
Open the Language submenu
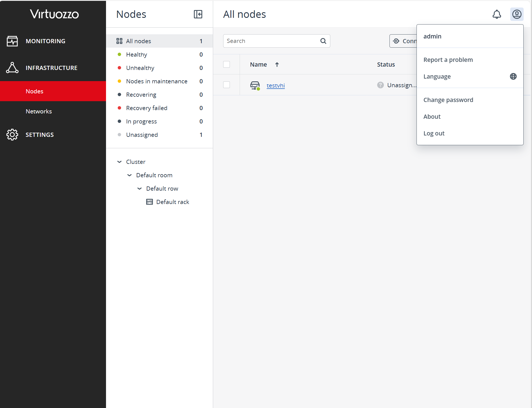pyautogui.click(x=470, y=76)
